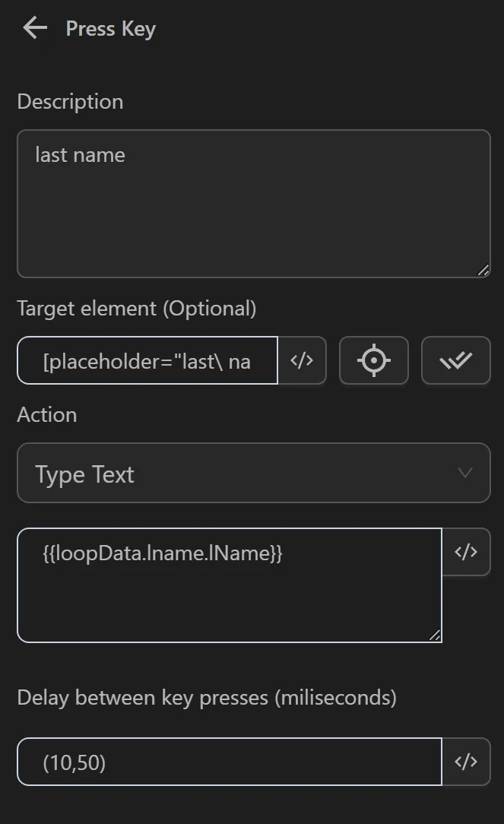
Task: Open code view for the target element selector
Action: [302, 360]
